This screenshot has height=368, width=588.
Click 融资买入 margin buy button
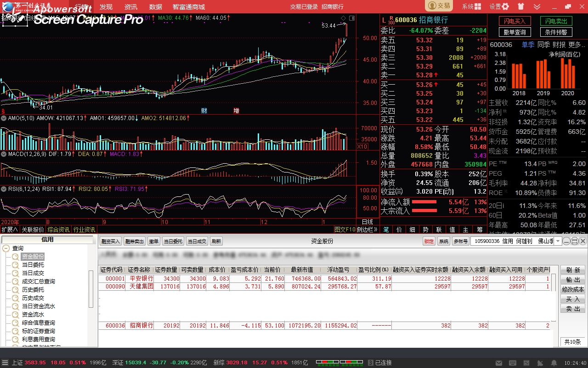coord(111,241)
